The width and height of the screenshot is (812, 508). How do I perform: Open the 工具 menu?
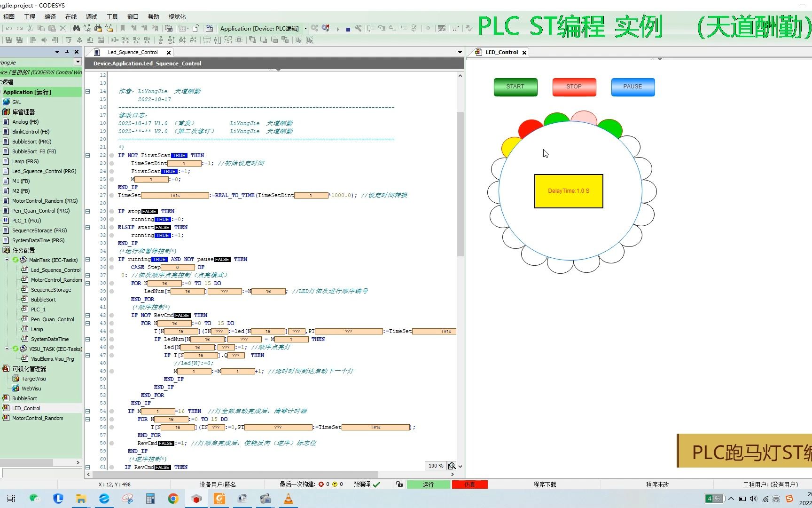(x=112, y=16)
